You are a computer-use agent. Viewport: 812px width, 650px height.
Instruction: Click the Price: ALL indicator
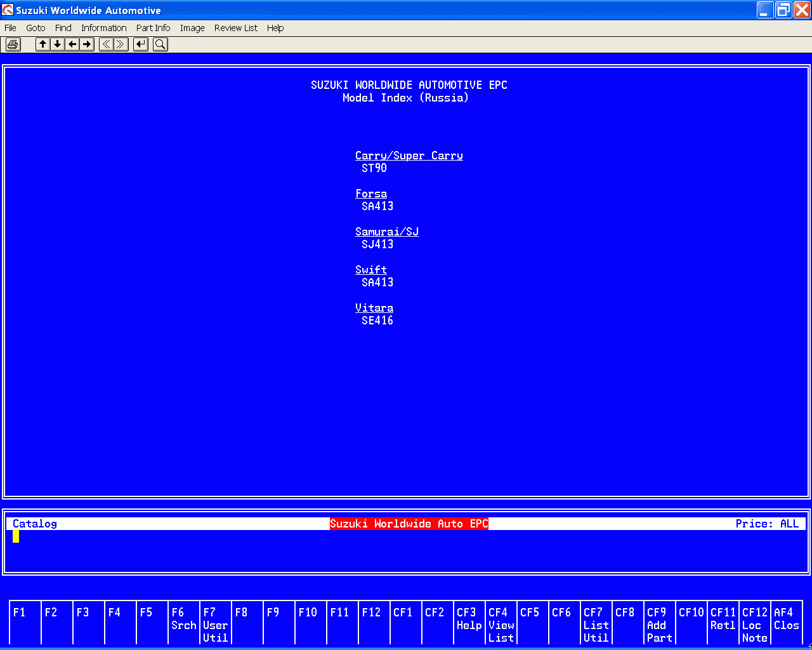point(768,524)
